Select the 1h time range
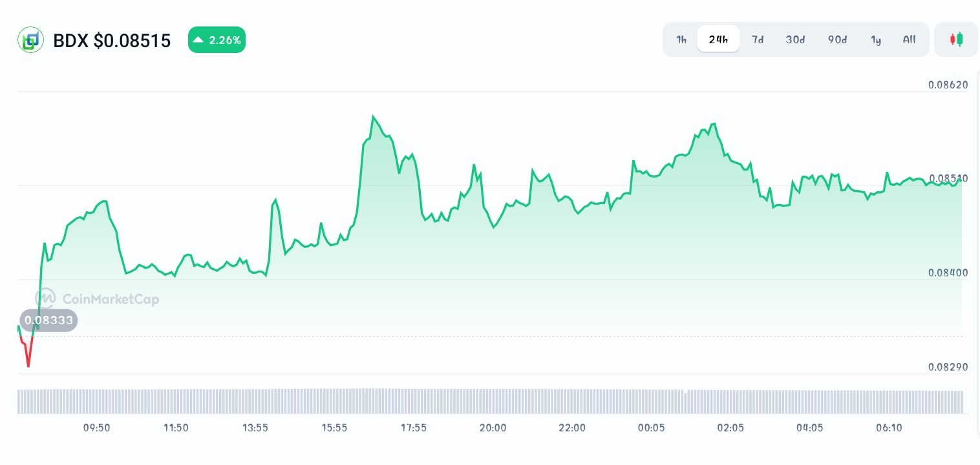 (x=681, y=39)
